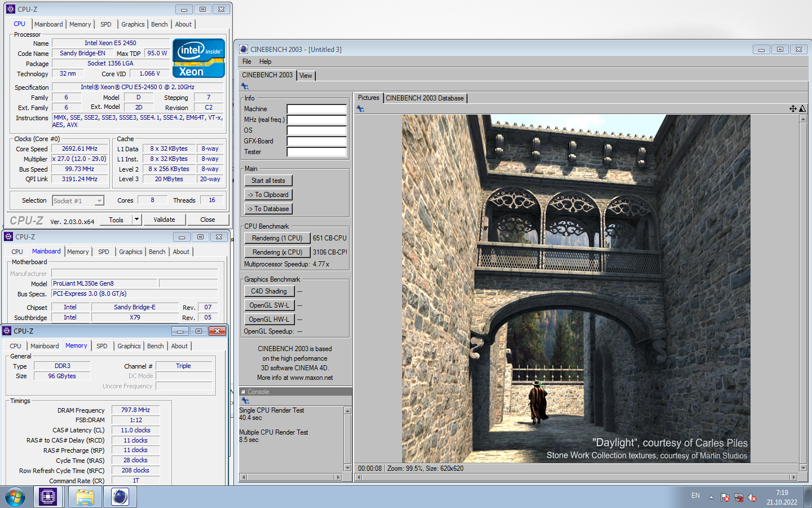Viewport: 812px width, 508px height.
Task: Click the network tray icon
Action: click(739, 497)
